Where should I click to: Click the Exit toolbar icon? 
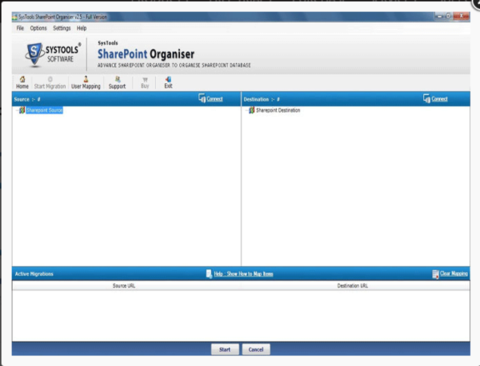168,79
